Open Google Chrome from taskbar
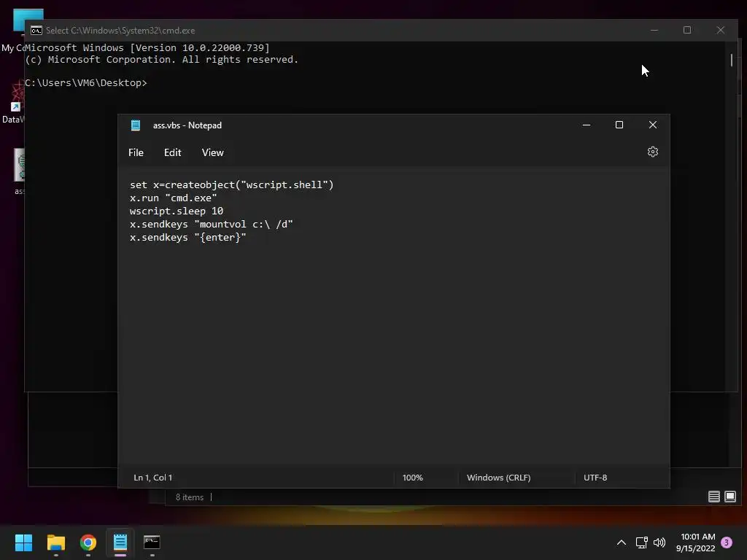747x560 pixels. point(88,542)
